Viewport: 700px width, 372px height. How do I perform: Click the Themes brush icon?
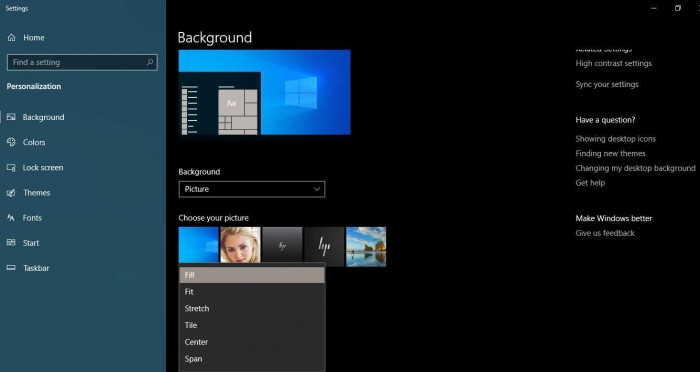pyautogui.click(x=11, y=193)
